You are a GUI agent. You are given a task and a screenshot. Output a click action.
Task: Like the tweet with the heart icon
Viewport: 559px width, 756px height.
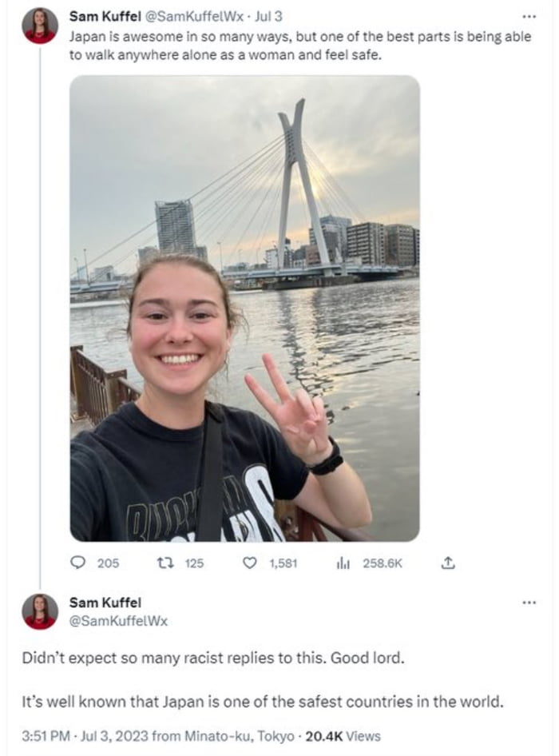[250, 563]
